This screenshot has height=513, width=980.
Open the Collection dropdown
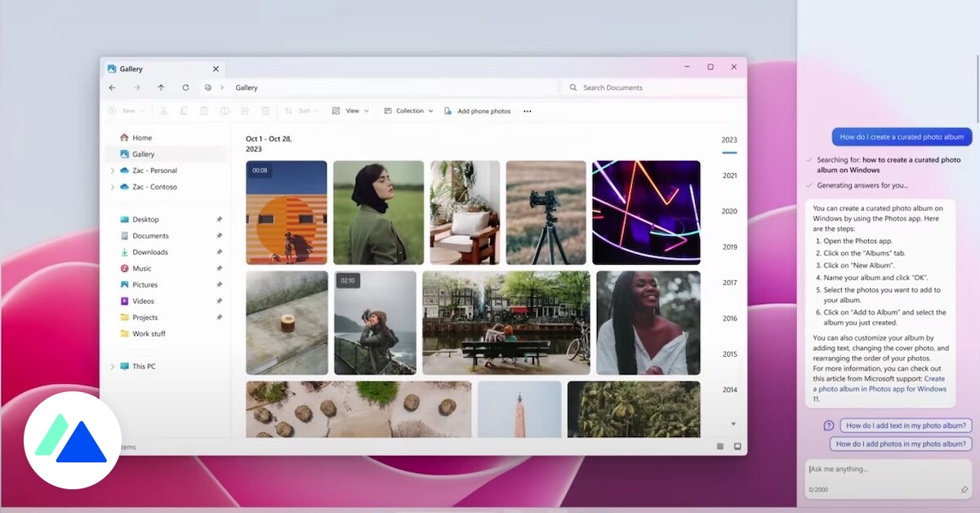408,110
